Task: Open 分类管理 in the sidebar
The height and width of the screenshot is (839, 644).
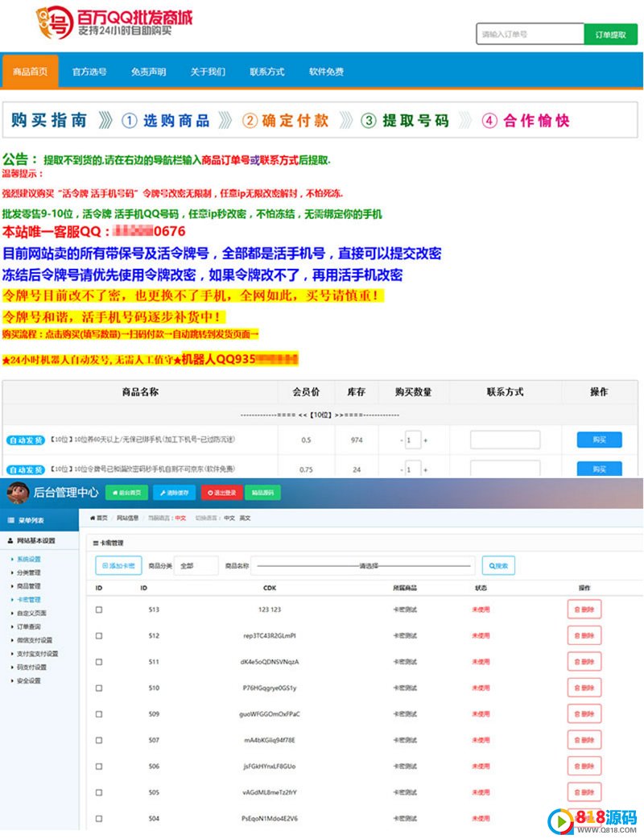Action: [29, 572]
